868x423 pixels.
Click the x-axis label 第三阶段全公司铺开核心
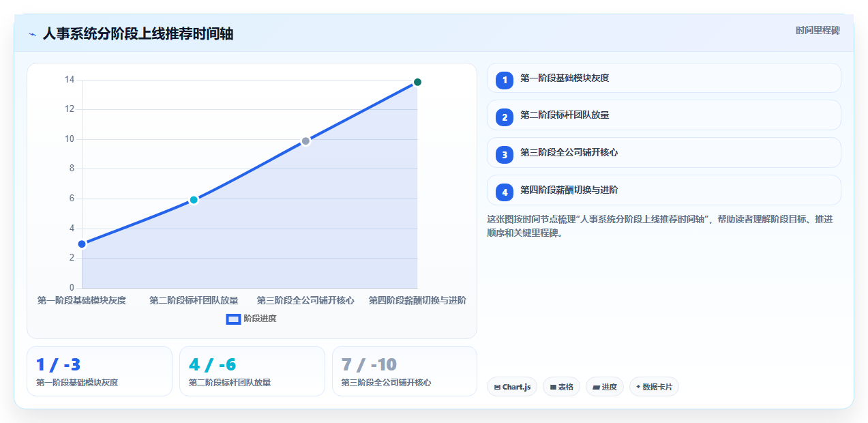[x=305, y=300]
